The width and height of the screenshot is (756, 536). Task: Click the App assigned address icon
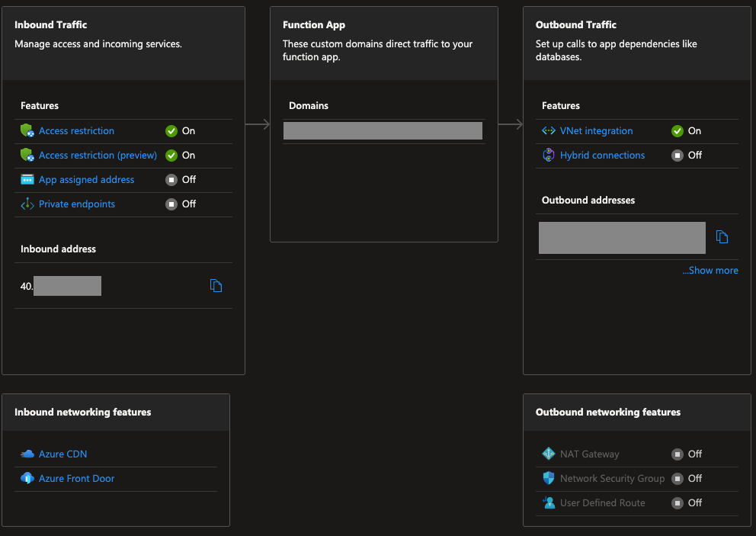click(x=27, y=179)
